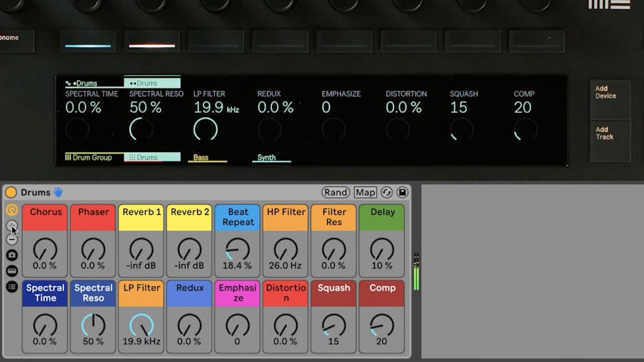This screenshot has height=362, width=644.
Task: Click the LP Filter macro knob in rack
Action: click(x=141, y=325)
